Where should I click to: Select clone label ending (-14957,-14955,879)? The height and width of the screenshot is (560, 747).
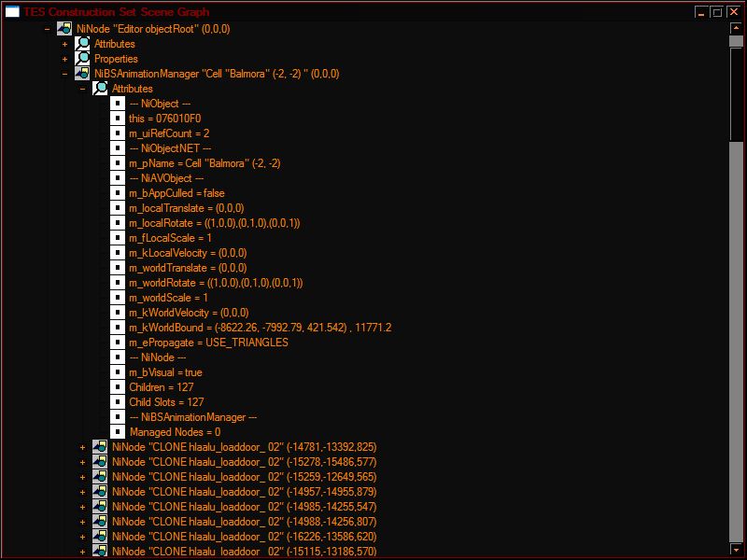(245, 492)
